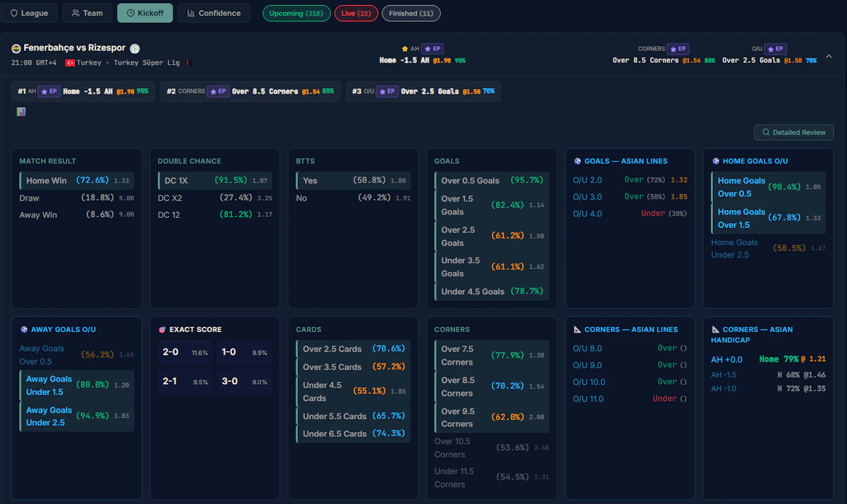Select DC X2 27.4% row
This screenshot has height=504, width=847.
click(x=215, y=198)
